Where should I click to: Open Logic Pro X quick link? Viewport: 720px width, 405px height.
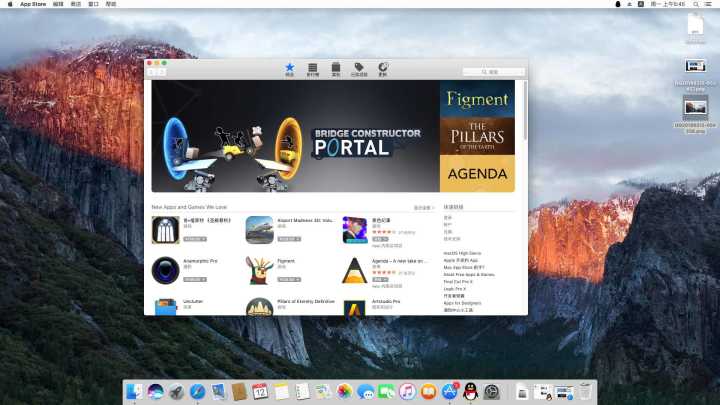point(455,289)
